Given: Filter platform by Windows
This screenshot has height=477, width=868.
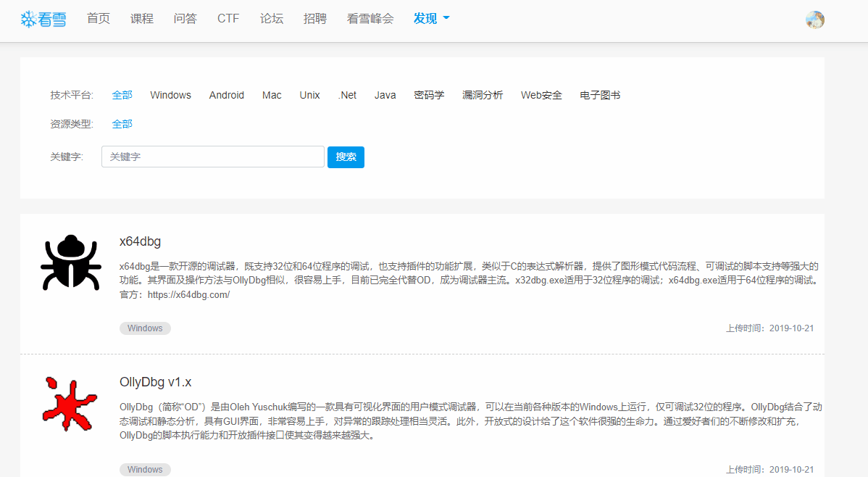Looking at the screenshot, I should (170, 95).
